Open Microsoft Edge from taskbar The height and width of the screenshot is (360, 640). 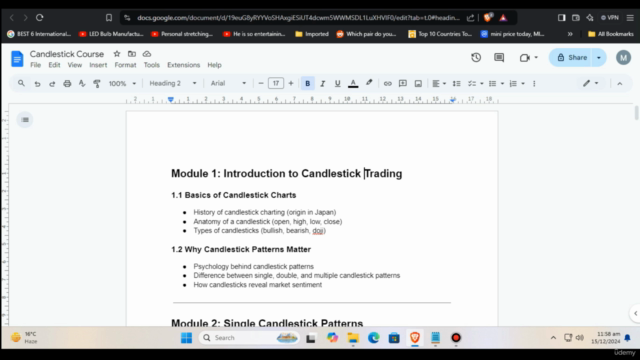pyautogui.click(x=373, y=338)
